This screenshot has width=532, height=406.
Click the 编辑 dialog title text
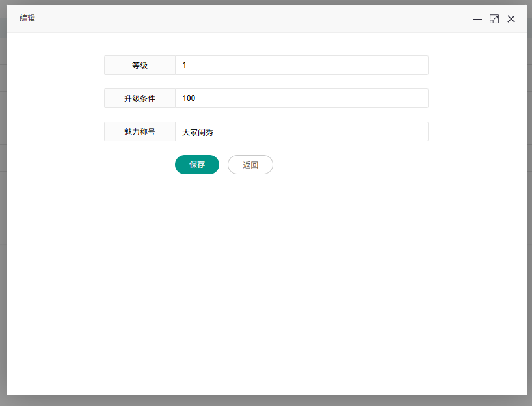pyautogui.click(x=27, y=18)
